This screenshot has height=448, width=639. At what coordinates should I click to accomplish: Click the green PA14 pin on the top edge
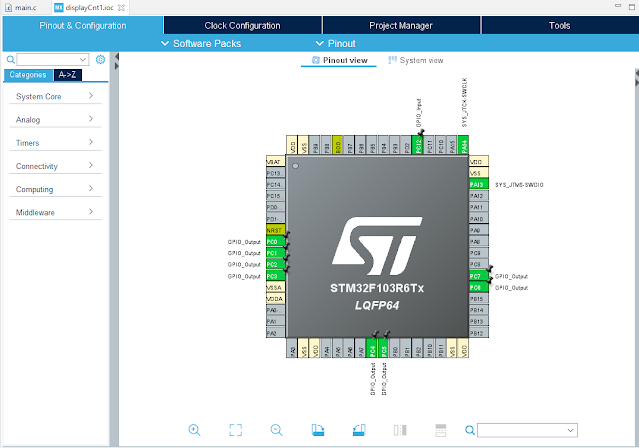(x=463, y=145)
